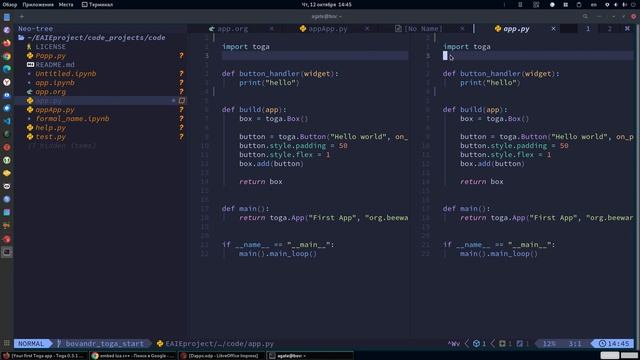Click the Python icon next to Popp.py
Image resolution: width=640 pixels, height=360 pixels.
[30, 56]
